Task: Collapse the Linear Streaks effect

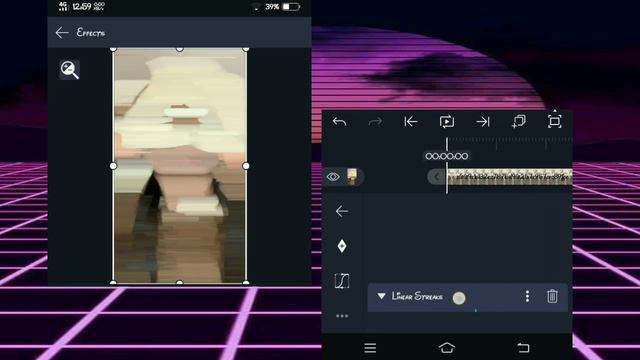Action: pyautogui.click(x=381, y=296)
